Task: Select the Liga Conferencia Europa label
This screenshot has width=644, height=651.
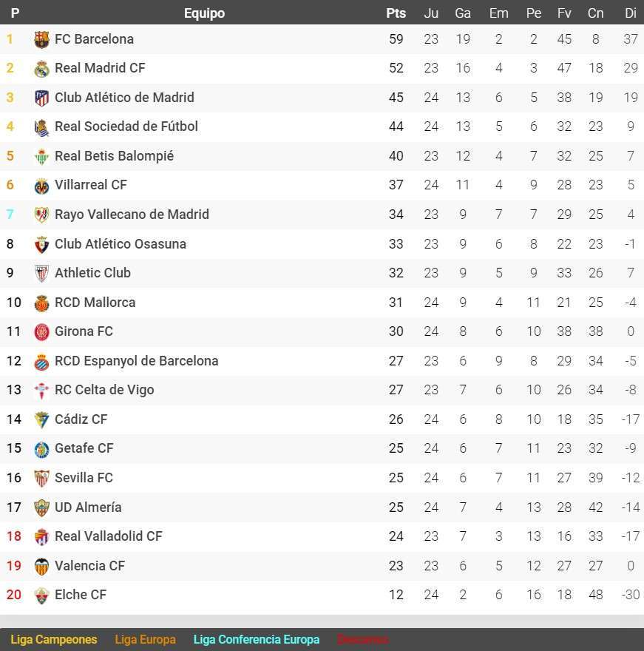Action: pos(256,639)
